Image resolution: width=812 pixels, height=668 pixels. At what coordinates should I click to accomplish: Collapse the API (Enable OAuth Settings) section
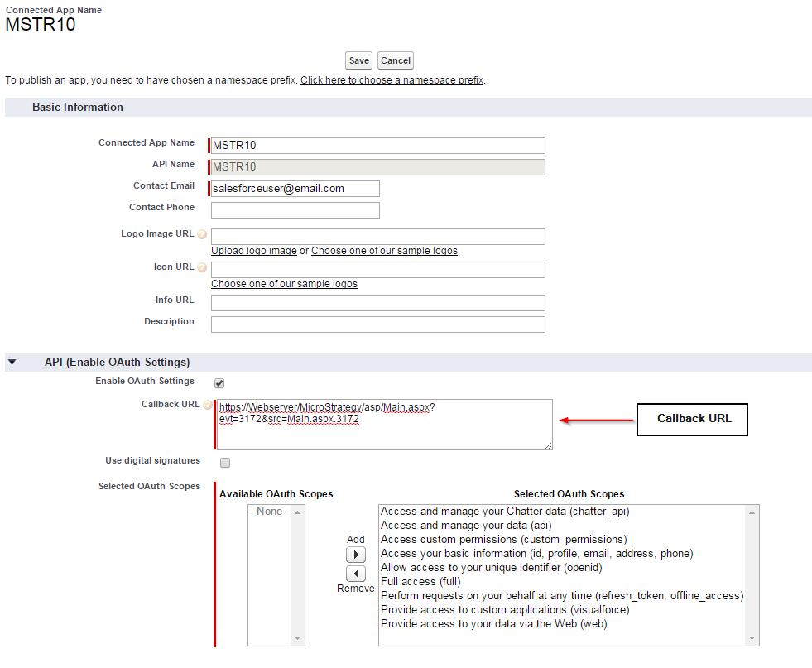(12, 362)
